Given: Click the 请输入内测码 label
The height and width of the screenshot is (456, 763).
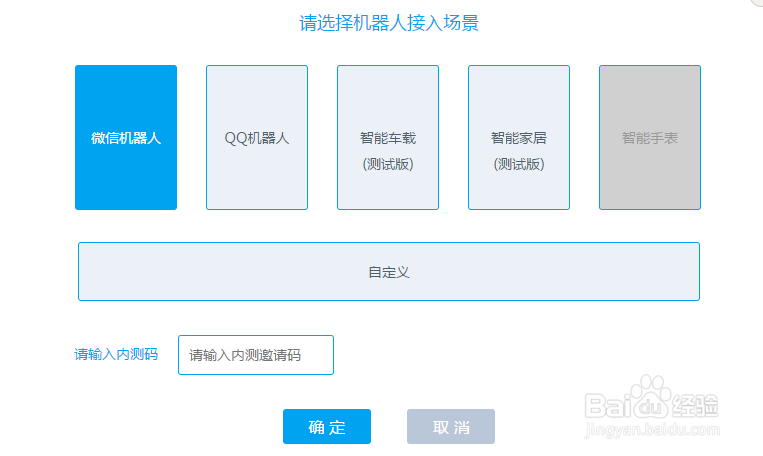Looking at the screenshot, I should 116,354.
